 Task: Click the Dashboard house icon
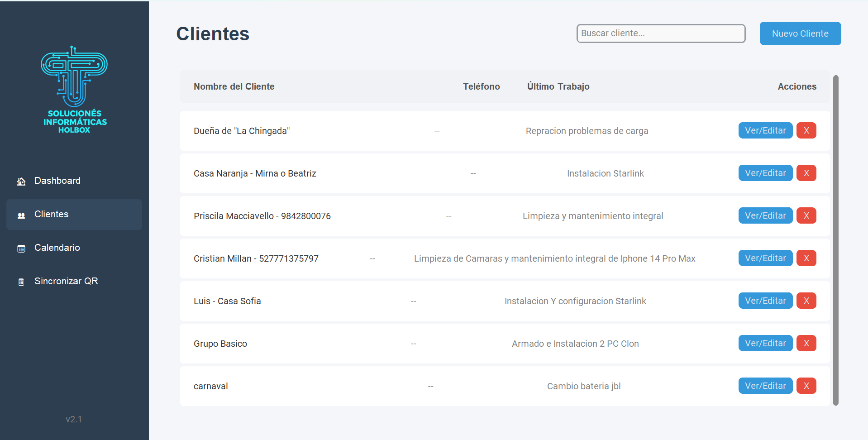pyautogui.click(x=21, y=182)
